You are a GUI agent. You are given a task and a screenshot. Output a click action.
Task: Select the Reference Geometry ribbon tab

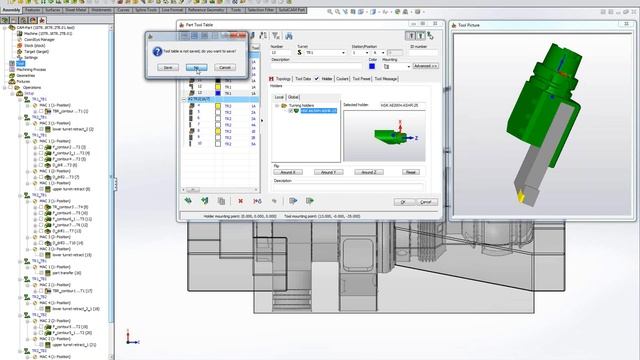tap(206, 10)
